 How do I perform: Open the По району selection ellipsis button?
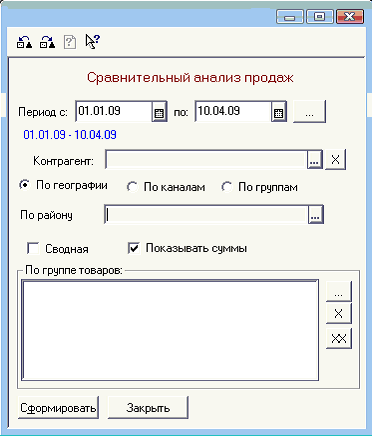(315, 215)
